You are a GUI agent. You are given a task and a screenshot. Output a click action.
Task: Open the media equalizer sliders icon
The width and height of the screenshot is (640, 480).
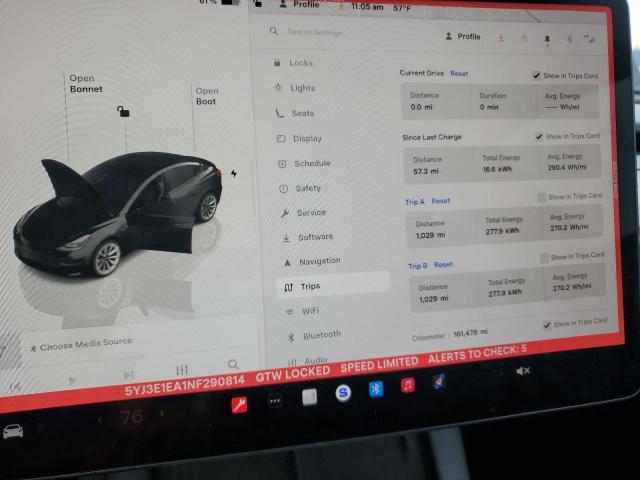click(x=182, y=370)
